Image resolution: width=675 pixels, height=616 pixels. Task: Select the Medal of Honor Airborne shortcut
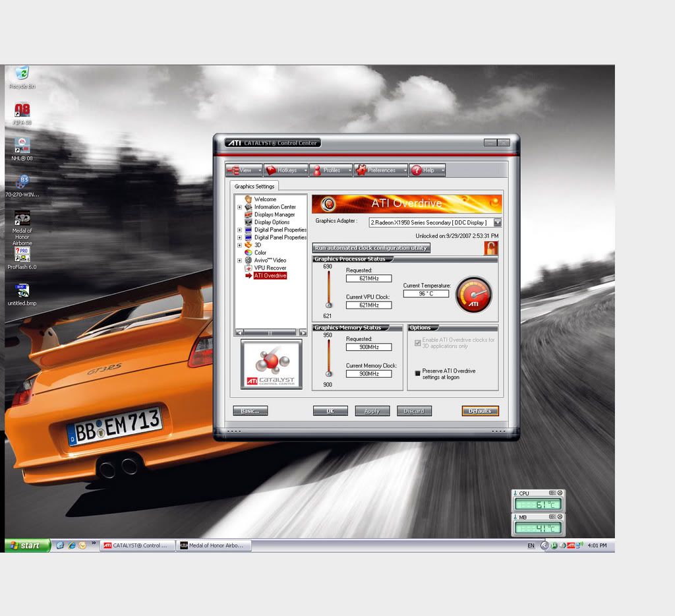[22, 228]
